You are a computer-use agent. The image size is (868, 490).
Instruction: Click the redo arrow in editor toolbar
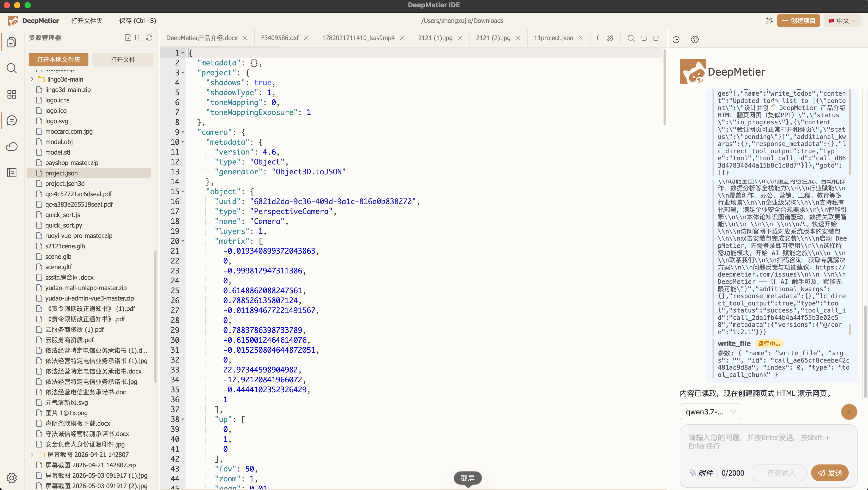point(656,38)
